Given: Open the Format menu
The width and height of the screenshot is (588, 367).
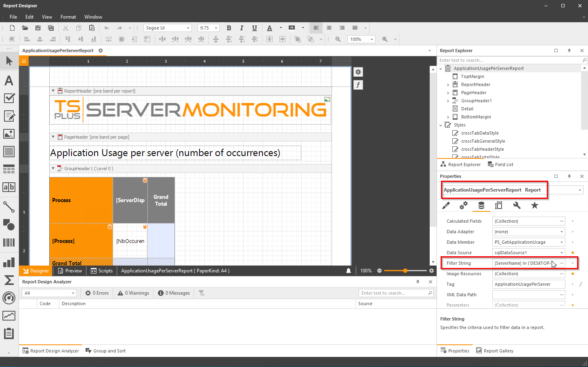Looking at the screenshot, I should click(x=68, y=17).
